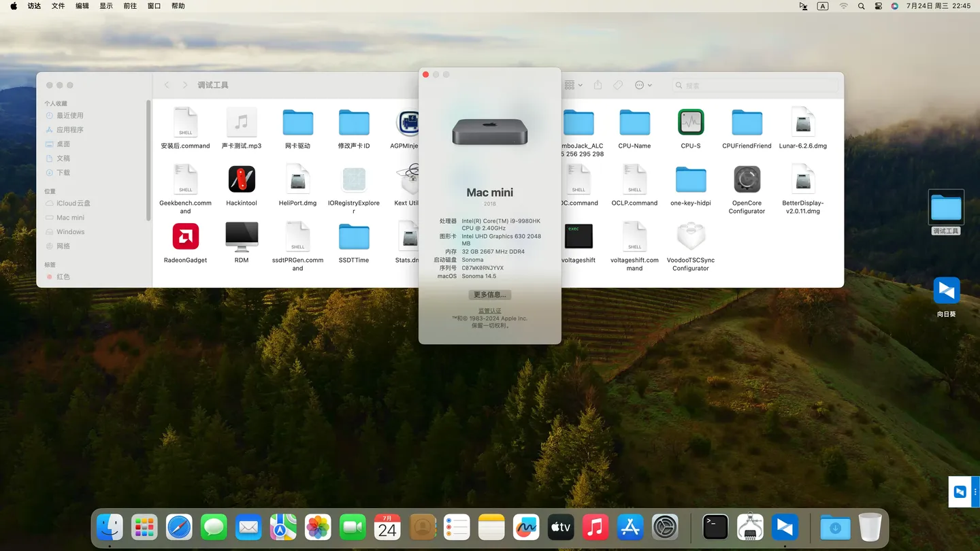Click the VoodooTSCSync Configurator icon
This screenshot has width=980, height=551.
click(691, 237)
